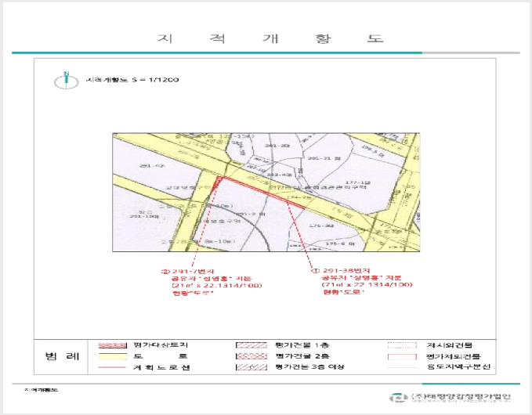The height and width of the screenshot is (415, 532).
Task: Click the 평가제외건물 legend label
Action: point(454,356)
